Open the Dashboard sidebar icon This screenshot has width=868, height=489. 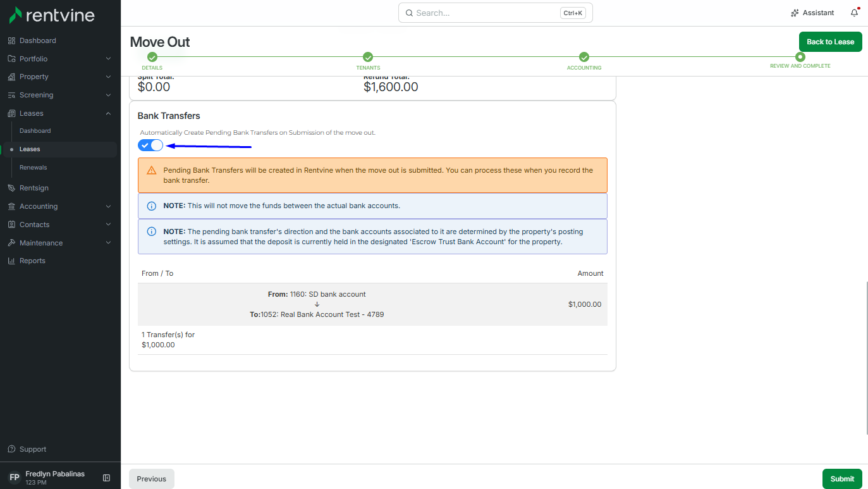(x=11, y=40)
